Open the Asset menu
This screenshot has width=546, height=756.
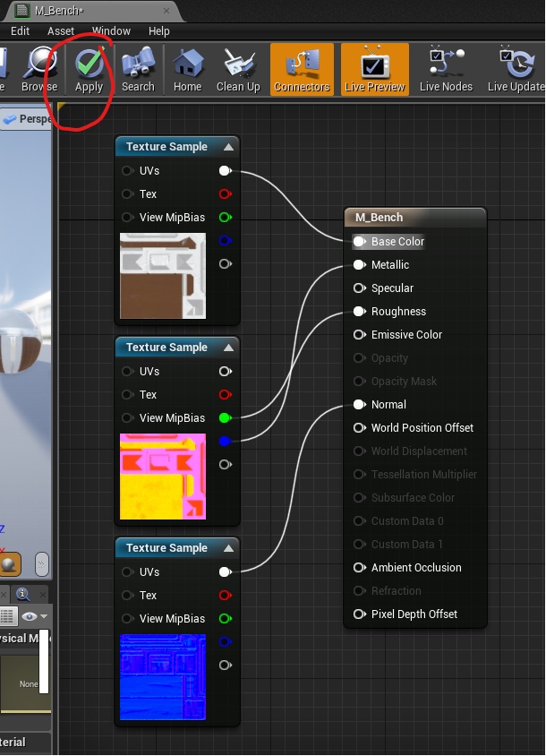(x=61, y=30)
